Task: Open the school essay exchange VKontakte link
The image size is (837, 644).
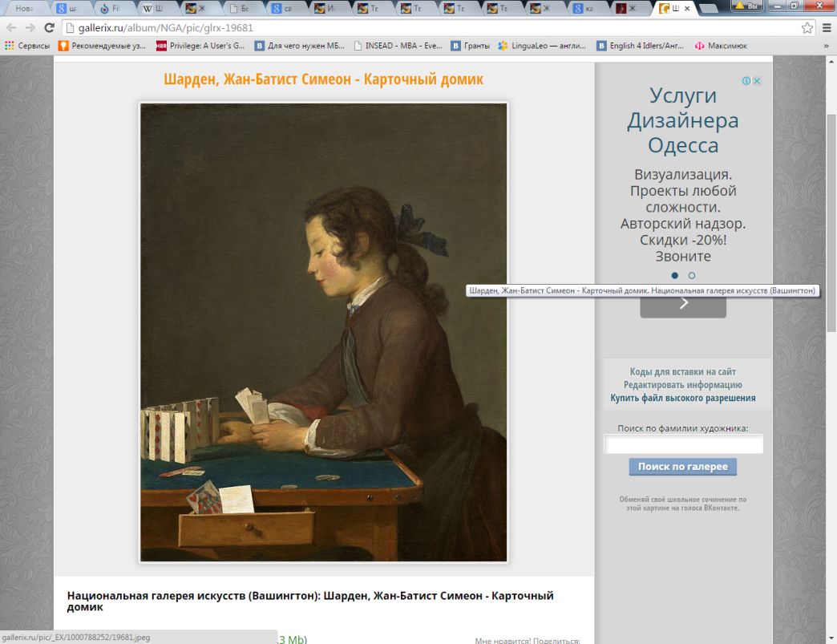Action: click(683, 504)
